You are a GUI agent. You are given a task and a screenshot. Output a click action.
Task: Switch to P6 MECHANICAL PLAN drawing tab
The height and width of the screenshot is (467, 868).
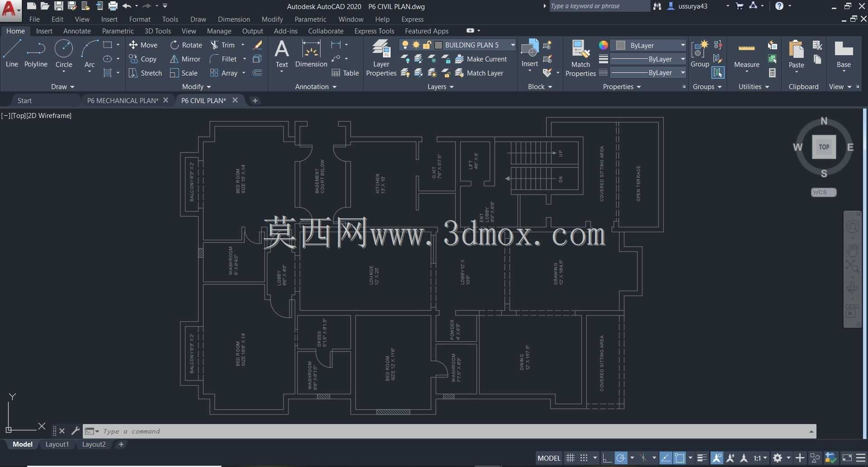point(123,100)
